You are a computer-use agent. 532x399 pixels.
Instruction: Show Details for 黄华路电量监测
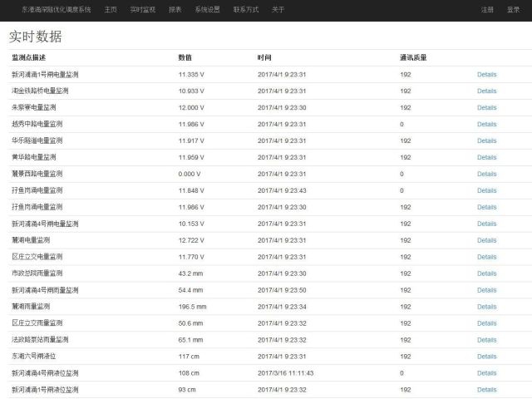click(x=486, y=157)
